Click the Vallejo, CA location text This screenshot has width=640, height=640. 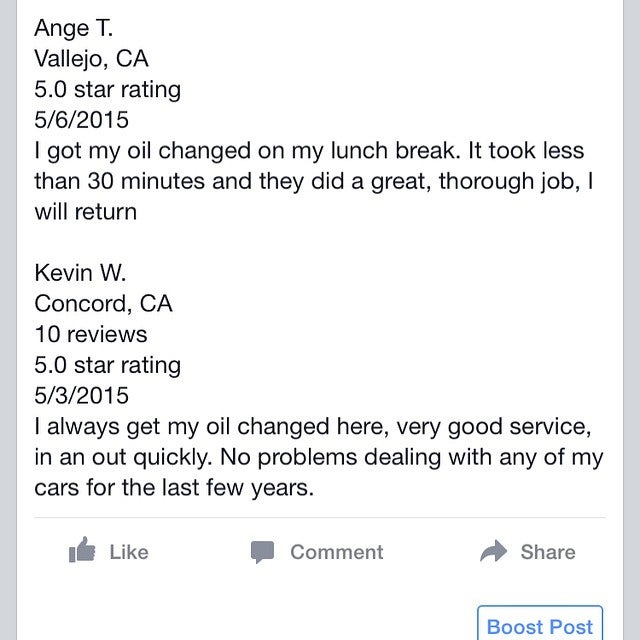[91, 58]
